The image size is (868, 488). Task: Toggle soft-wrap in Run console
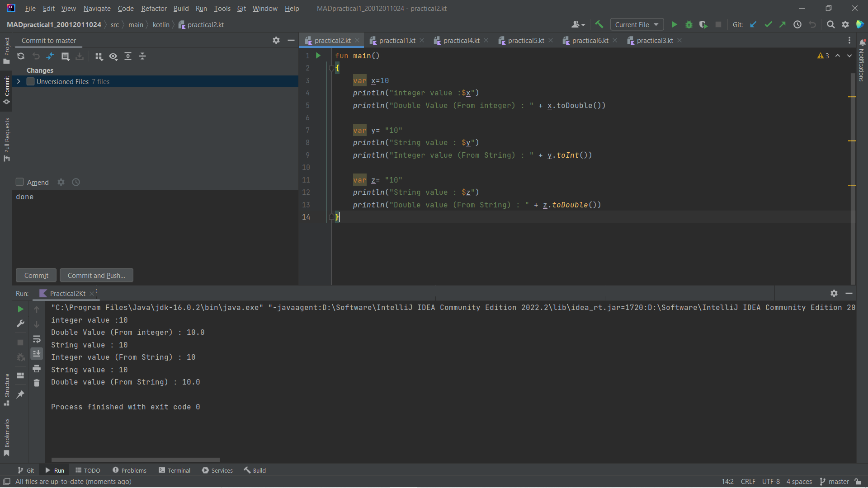pyautogui.click(x=37, y=339)
